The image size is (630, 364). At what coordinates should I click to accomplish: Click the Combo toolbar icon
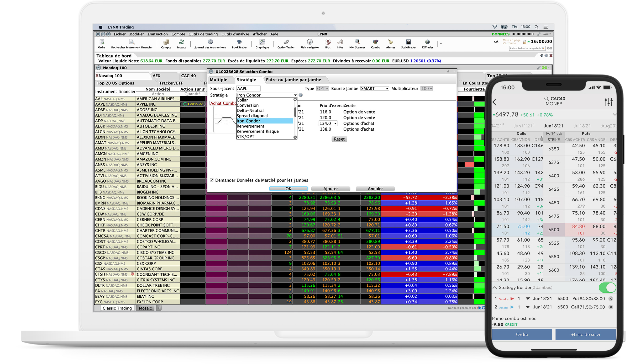tap(375, 44)
